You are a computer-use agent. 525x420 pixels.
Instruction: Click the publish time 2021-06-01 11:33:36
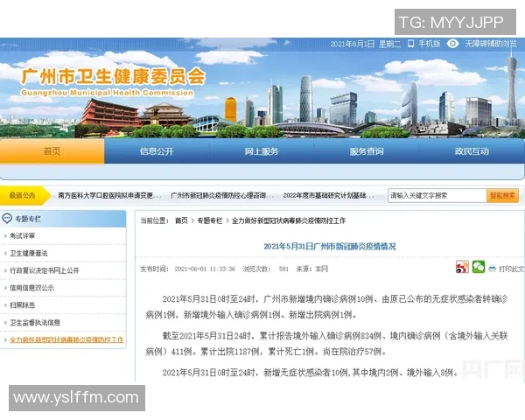[205, 269]
